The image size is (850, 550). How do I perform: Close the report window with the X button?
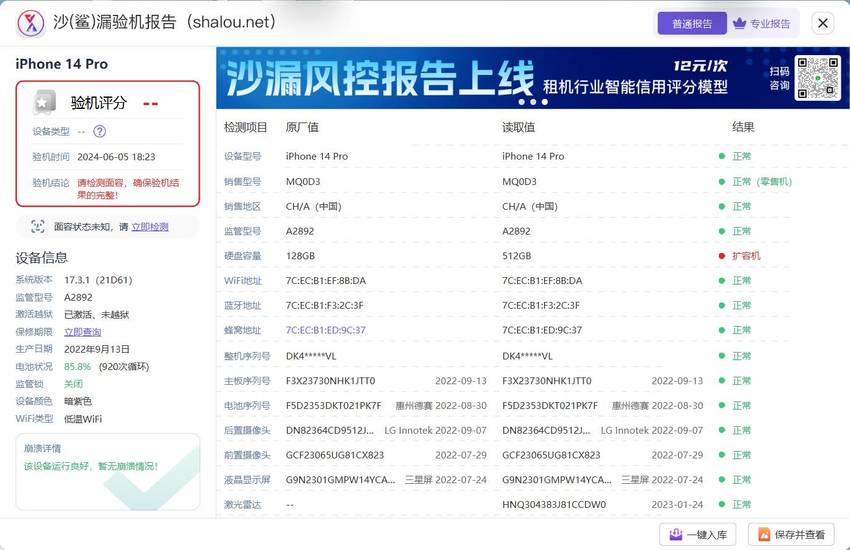(822, 23)
